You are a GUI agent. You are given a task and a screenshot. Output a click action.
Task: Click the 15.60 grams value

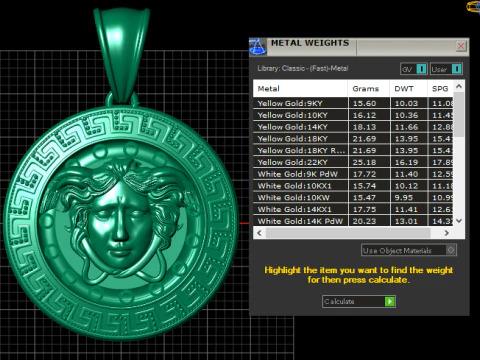364,103
